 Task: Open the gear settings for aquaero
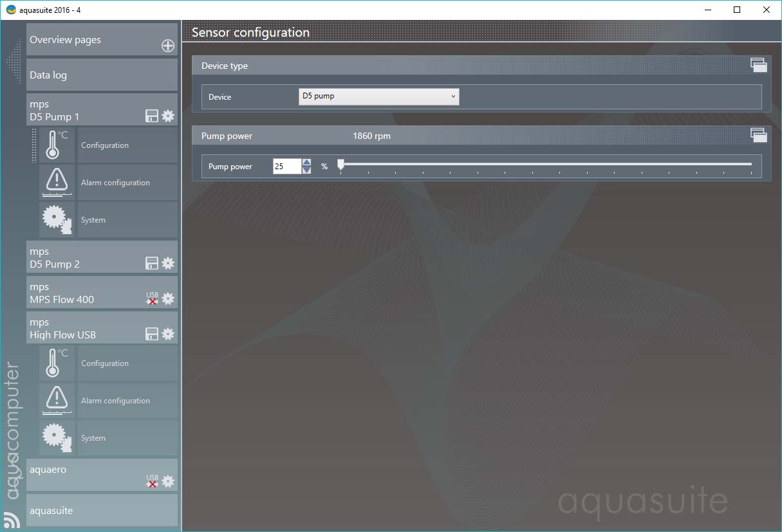pos(168,481)
